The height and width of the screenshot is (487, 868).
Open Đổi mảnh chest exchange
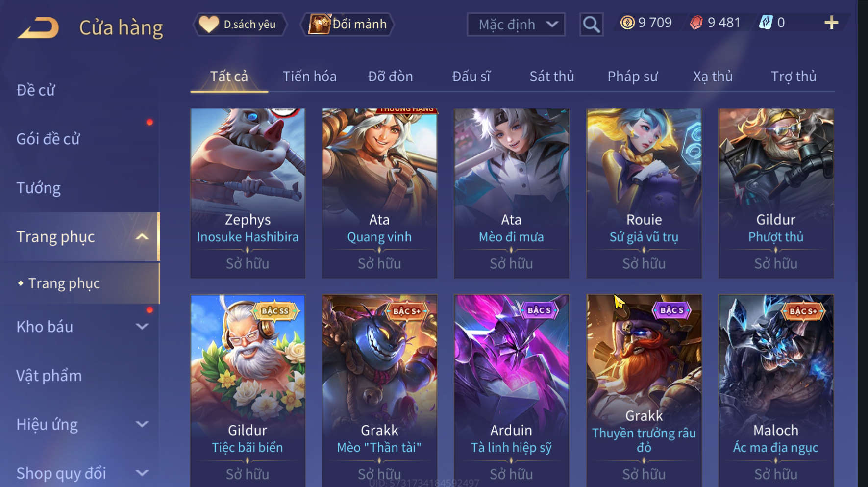click(348, 24)
